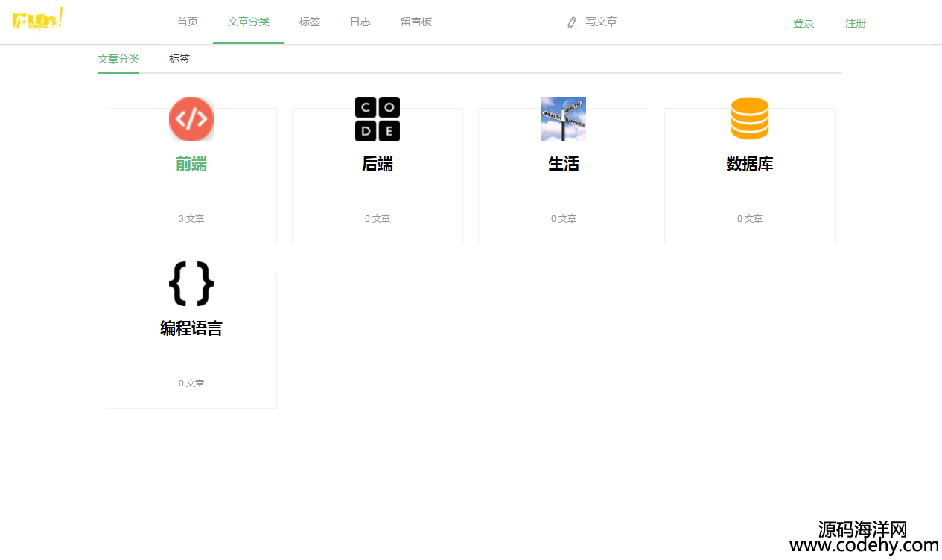Screen dimensions: 942x560
Task: Click the black CODE icon for 后端
Action: pos(378,119)
